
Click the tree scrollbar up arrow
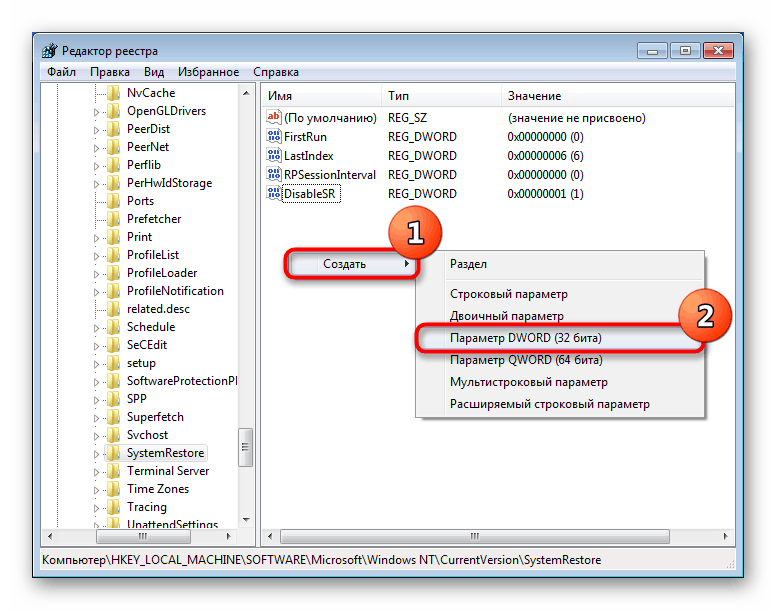click(x=245, y=93)
